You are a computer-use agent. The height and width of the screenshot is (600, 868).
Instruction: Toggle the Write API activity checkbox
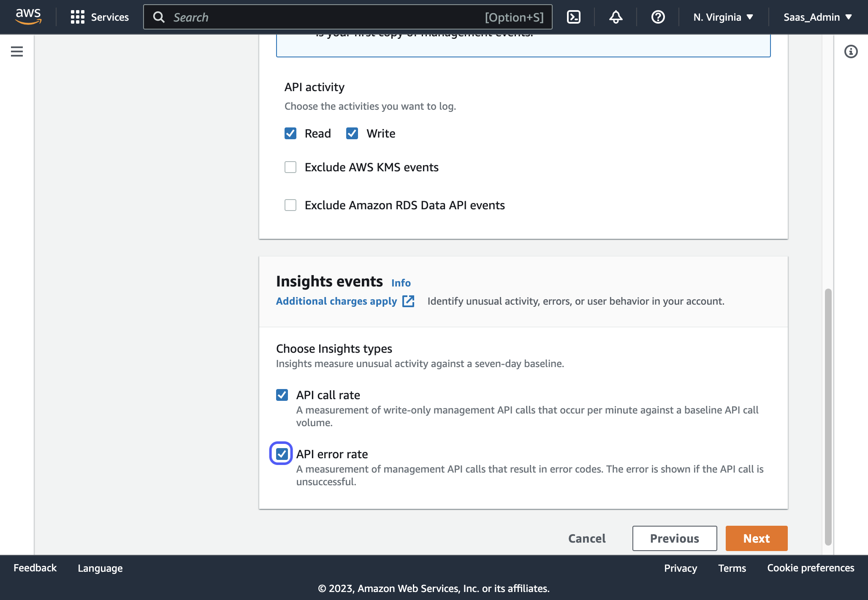(352, 133)
